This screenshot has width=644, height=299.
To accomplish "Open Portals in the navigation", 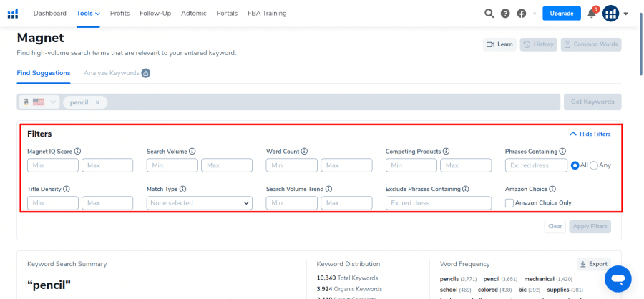I will (x=227, y=14).
